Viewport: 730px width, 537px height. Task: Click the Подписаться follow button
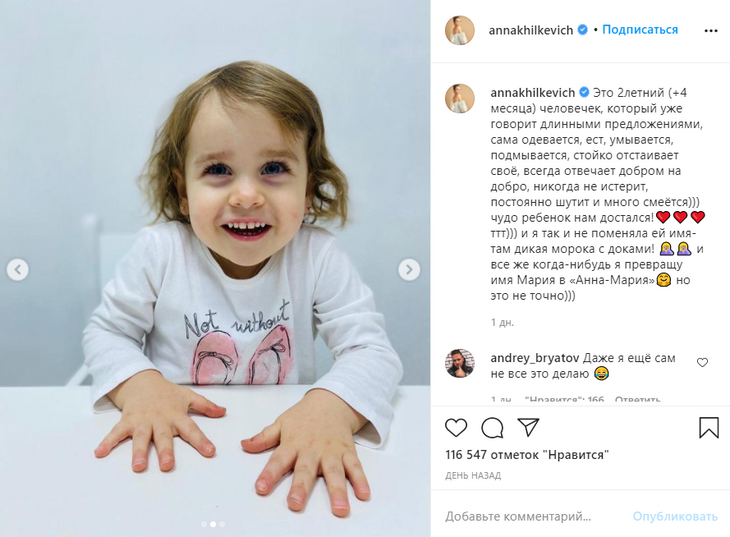[640, 30]
